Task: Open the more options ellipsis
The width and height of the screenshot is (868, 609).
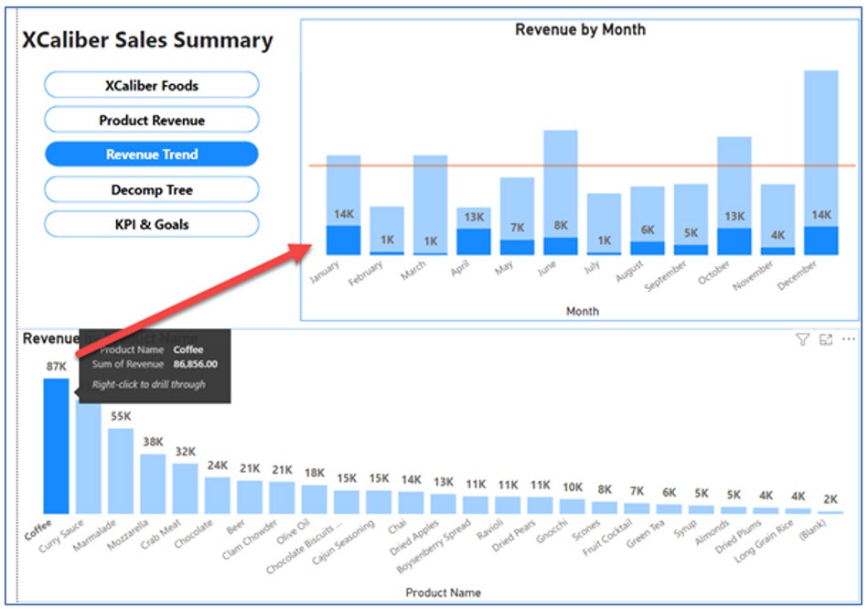Action: [x=848, y=339]
